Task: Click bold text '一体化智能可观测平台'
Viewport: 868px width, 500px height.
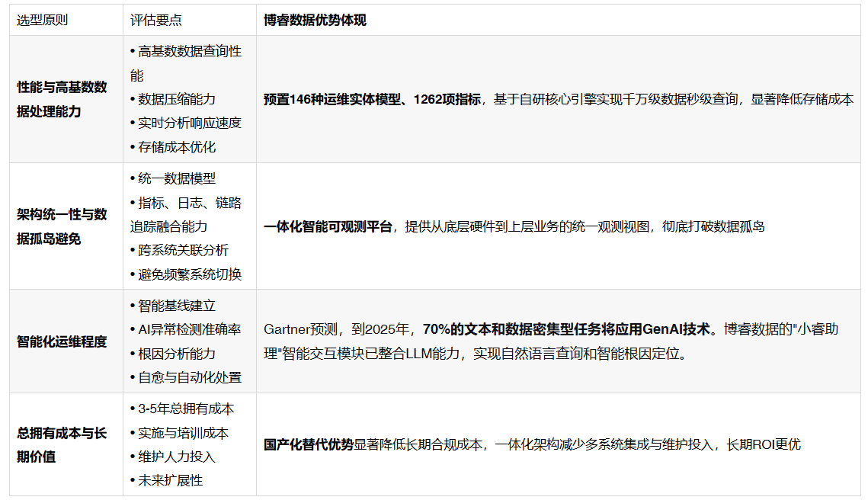Action: point(328,226)
